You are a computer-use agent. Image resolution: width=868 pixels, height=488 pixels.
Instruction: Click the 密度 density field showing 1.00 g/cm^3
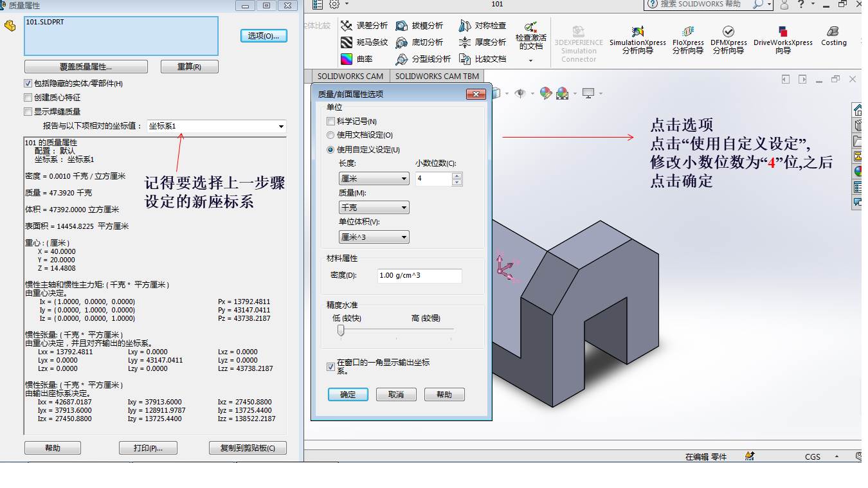click(419, 275)
